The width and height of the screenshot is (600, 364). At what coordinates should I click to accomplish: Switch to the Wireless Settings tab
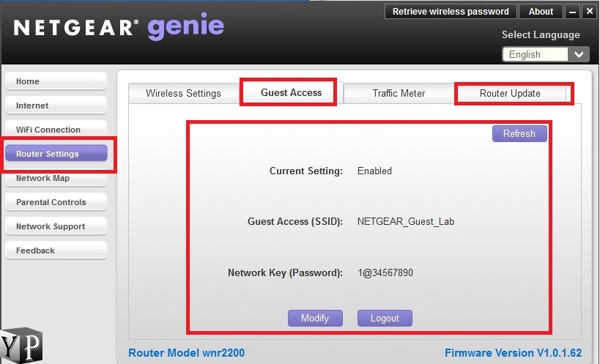coord(184,93)
